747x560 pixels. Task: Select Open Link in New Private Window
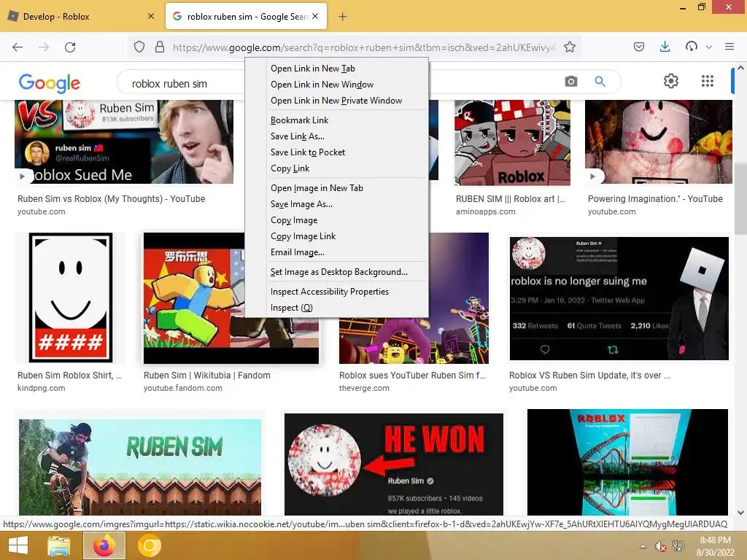coord(336,101)
